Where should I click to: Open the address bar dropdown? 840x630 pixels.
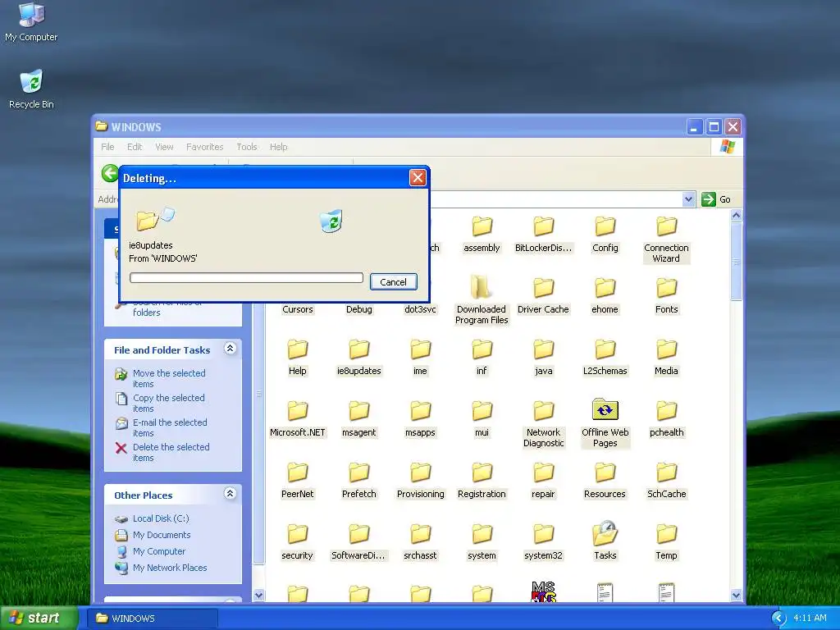pos(688,199)
